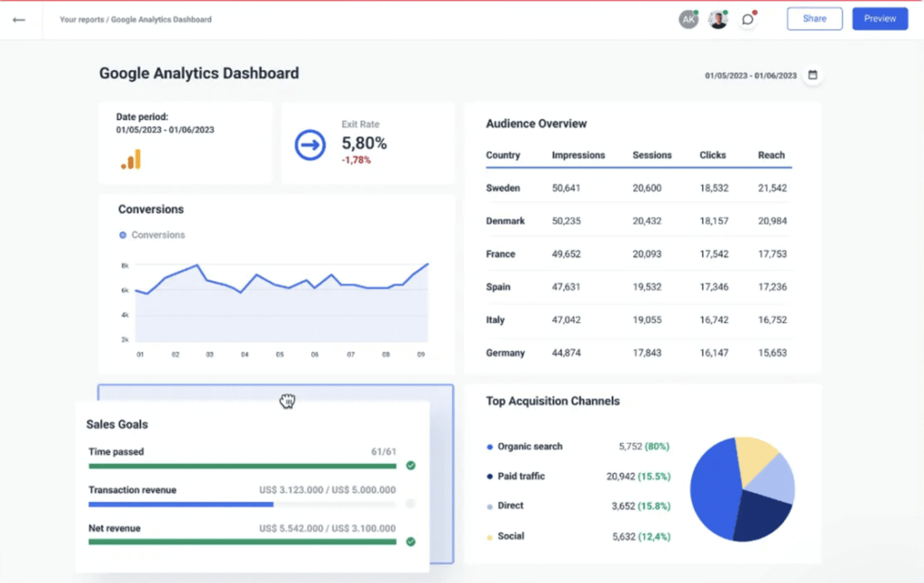Screen dimensions: 924x583
Task: Click the Transaction revenue progress bar
Action: [x=241, y=504]
